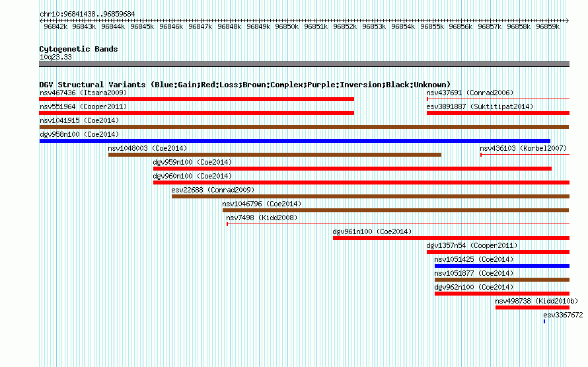Open dgv961n100 (Coe2014) variant label
This screenshot has height=367, width=588.
372,231
